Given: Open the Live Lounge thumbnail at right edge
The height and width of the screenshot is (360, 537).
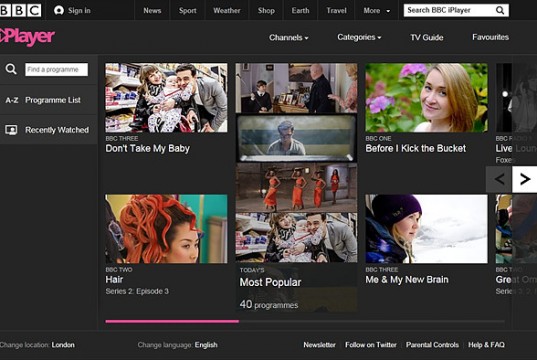Looking at the screenshot, I should pos(516,98).
